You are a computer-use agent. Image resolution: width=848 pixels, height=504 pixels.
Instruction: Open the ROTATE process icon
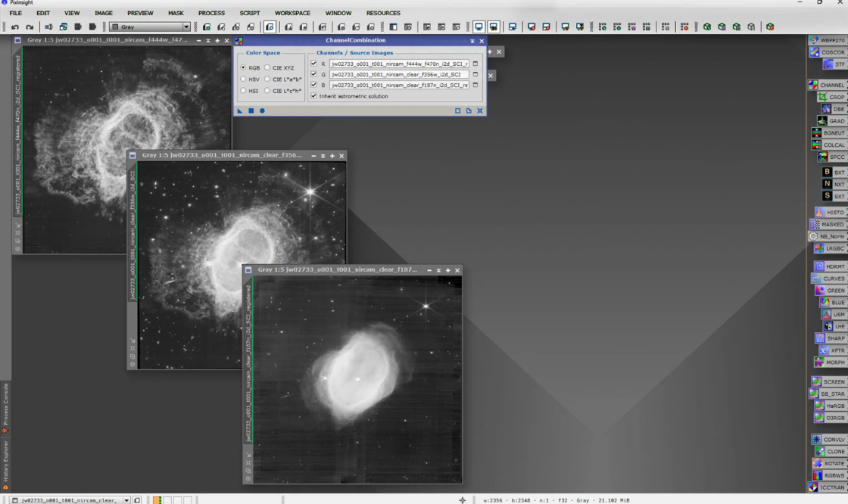828,463
